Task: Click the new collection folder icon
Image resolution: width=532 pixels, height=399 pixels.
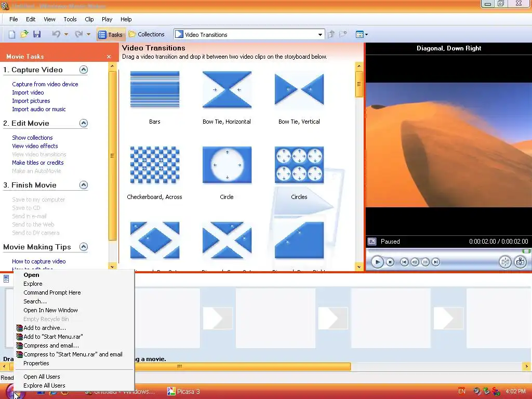Action: pyautogui.click(x=343, y=34)
